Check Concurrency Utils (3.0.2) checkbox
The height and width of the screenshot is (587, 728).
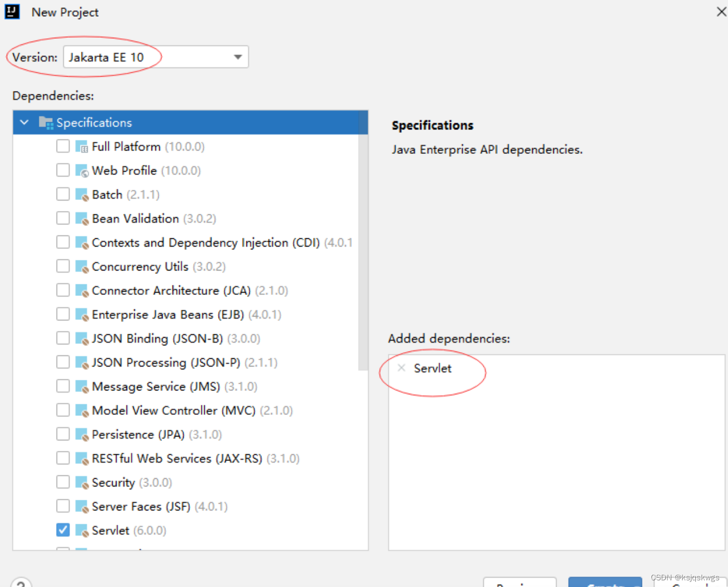pyautogui.click(x=63, y=266)
